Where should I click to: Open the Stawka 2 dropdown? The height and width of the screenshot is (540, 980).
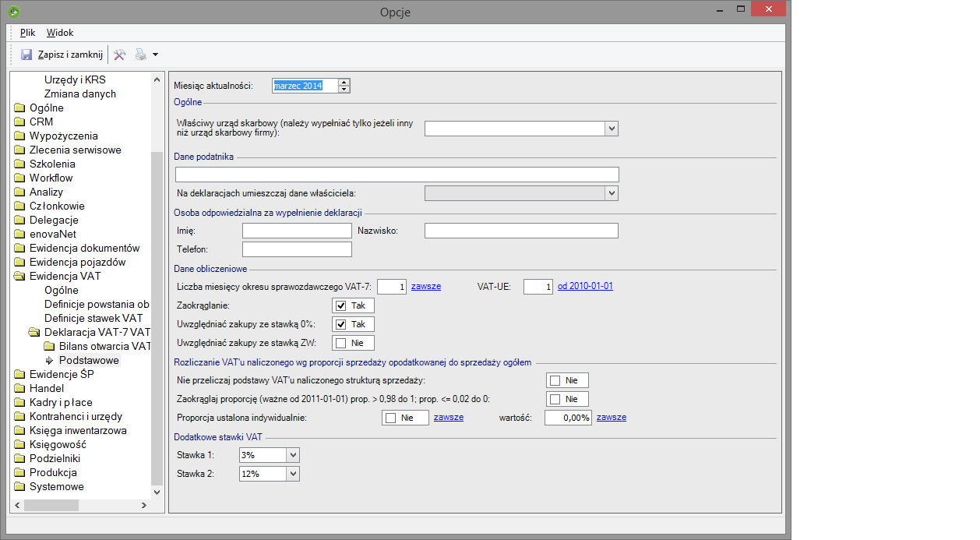tap(293, 474)
